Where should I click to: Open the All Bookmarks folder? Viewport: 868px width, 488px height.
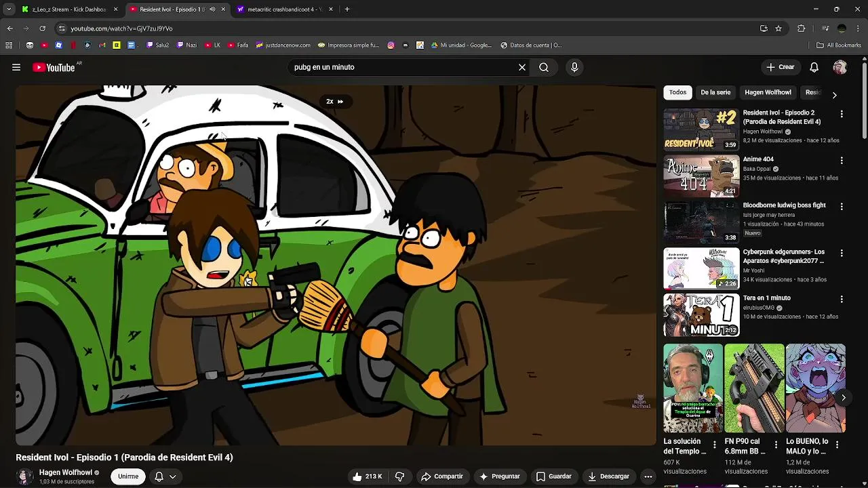coord(839,45)
